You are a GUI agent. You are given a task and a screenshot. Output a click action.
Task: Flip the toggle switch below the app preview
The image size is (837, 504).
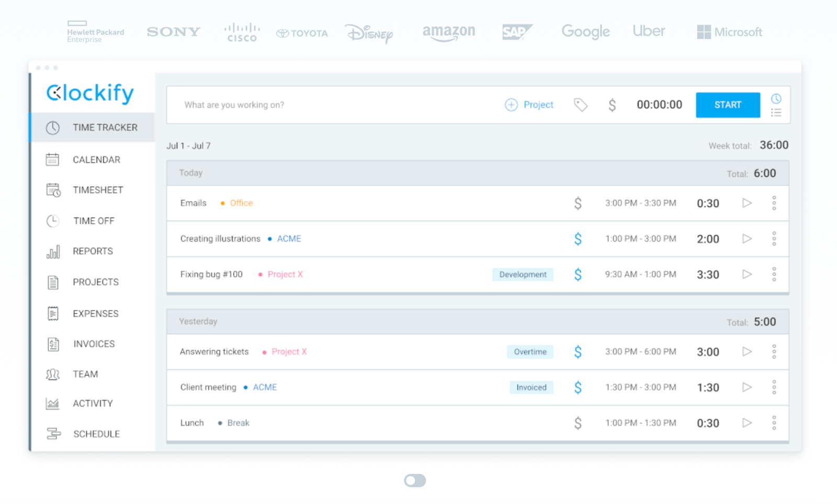(x=415, y=480)
